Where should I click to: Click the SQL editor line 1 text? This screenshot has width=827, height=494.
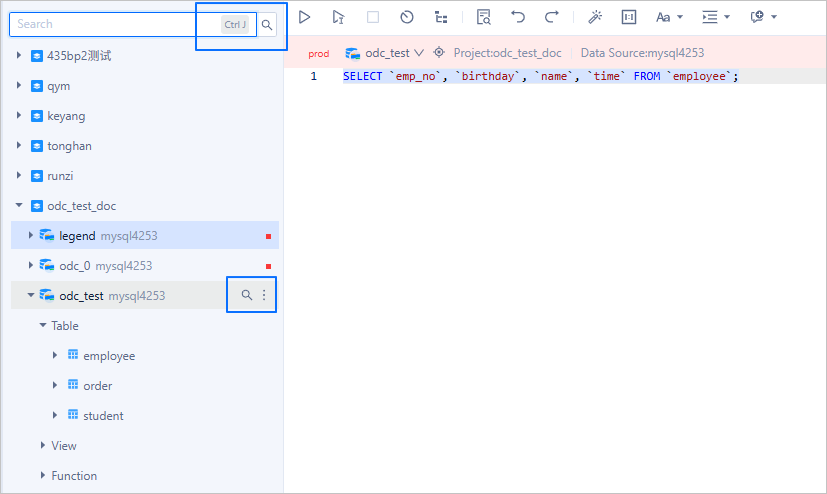pos(540,77)
